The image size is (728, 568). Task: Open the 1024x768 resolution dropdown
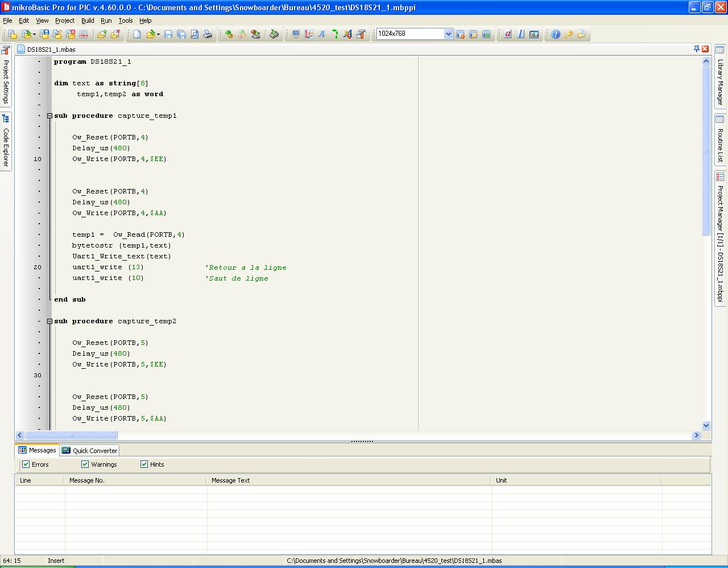pos(448,34)
